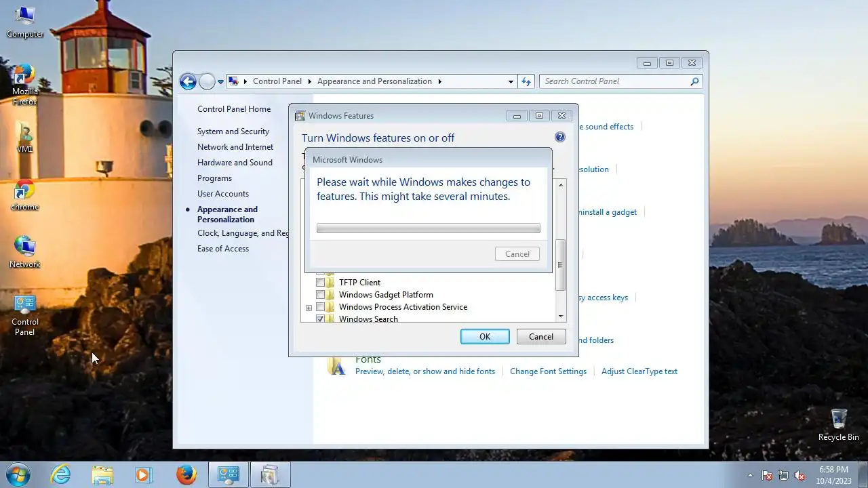868x488 pixels.
Task: Click the Control Panel breadcrumb segment
Action: pyautogui.click(x=277, y=81)
